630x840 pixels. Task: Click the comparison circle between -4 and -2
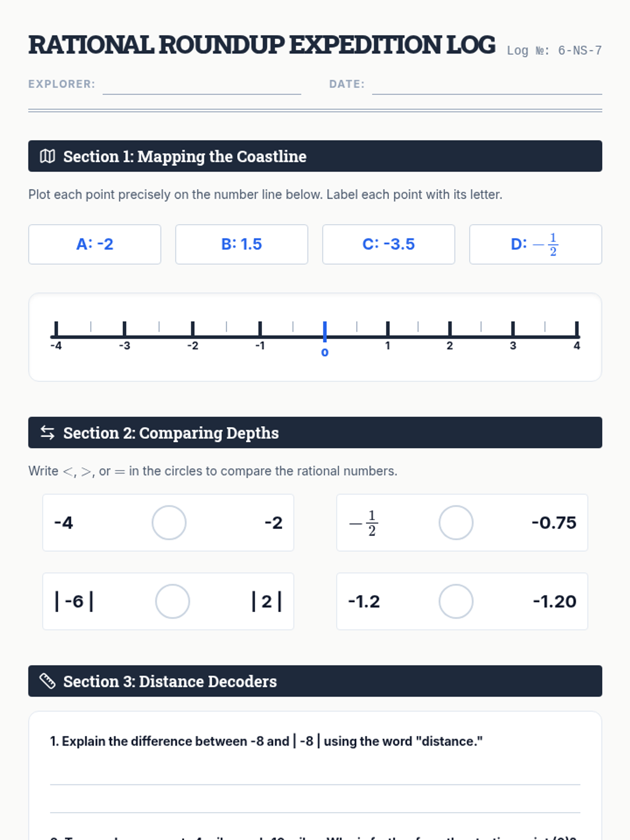tap(169, 522)
